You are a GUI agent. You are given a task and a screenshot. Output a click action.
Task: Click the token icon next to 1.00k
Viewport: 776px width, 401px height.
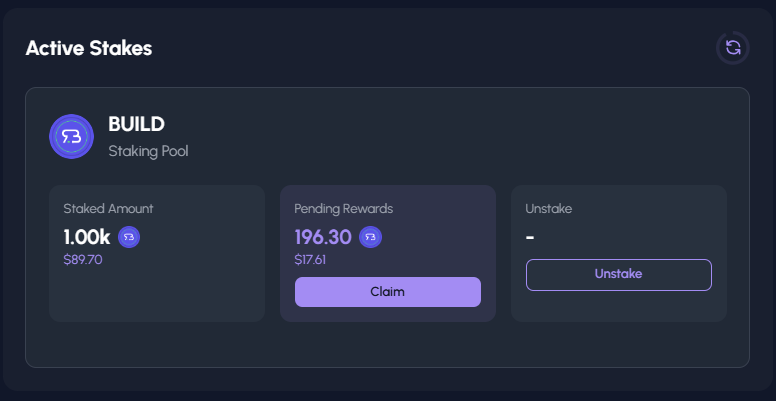(x=129, y=237)
